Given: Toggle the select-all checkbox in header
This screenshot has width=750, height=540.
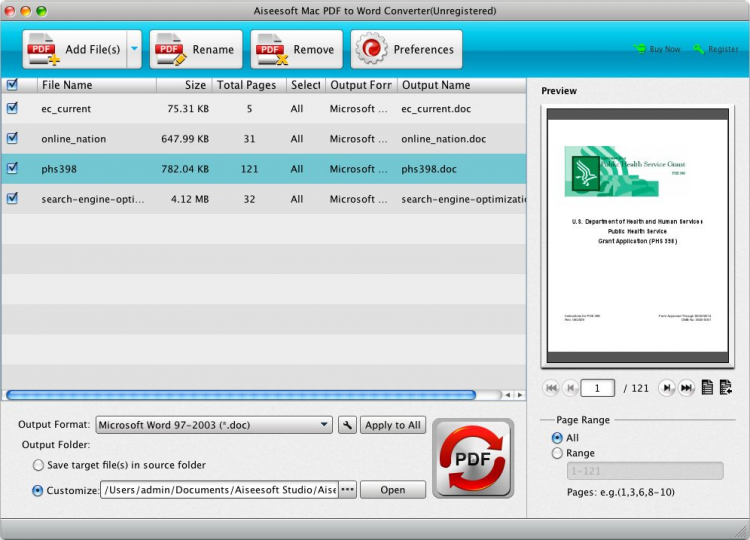Looking at the screenshot, I should click(x=12, y=85).
